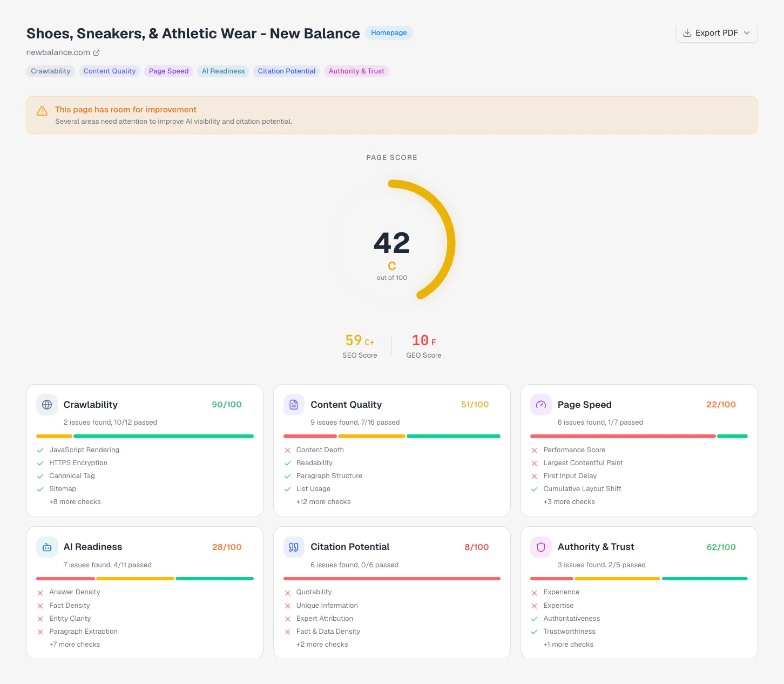
Task: Select the Crawlability tag at the top
Action: tap(51, 71)
